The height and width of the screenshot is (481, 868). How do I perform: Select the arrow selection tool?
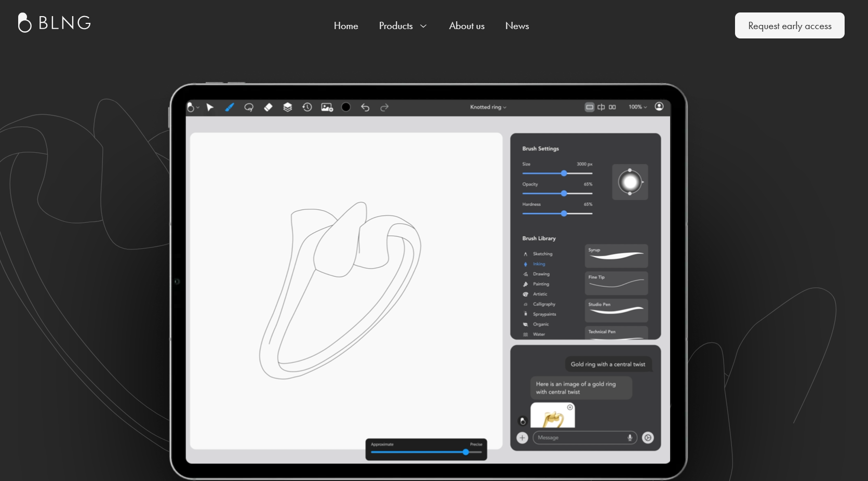click(210, 107)
